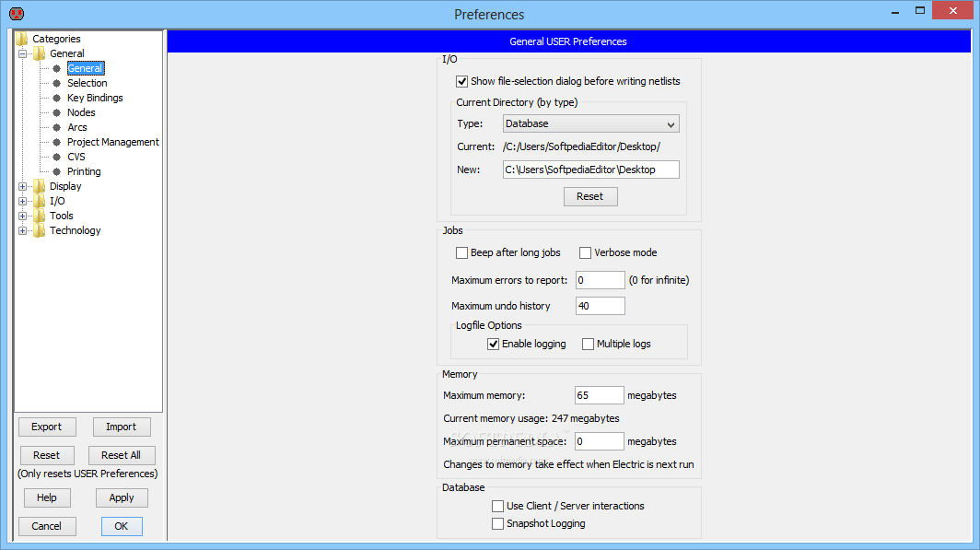
Task: Click the Cancel button
Action: tap(47, 526)
